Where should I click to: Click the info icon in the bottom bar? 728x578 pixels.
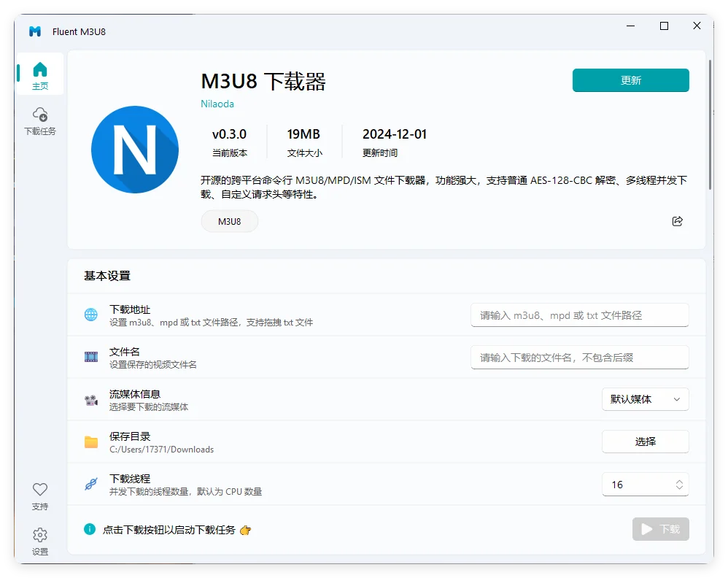tap(88, 530)
